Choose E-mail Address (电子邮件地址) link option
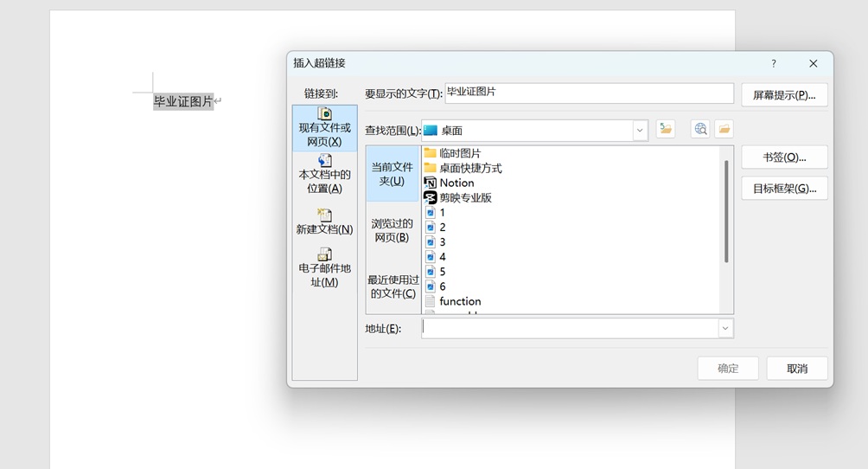The height and width of the screenshot is (469, 868). (x=324, y=268)
